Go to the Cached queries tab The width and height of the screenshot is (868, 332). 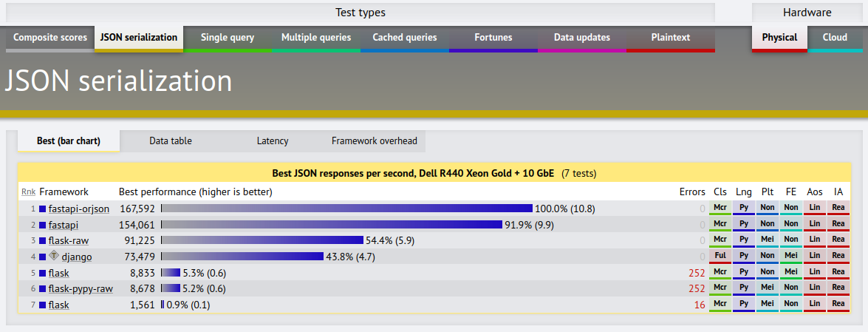(x=405, y=38)
